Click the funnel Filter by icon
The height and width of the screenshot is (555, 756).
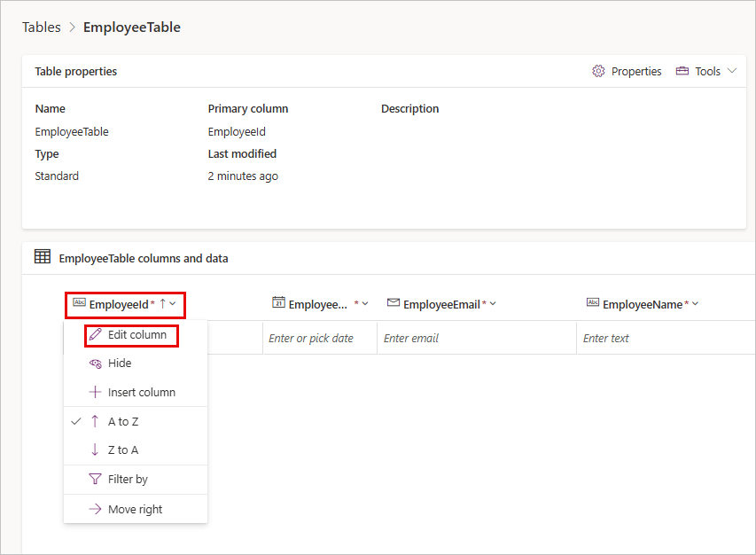pos(95,479)
